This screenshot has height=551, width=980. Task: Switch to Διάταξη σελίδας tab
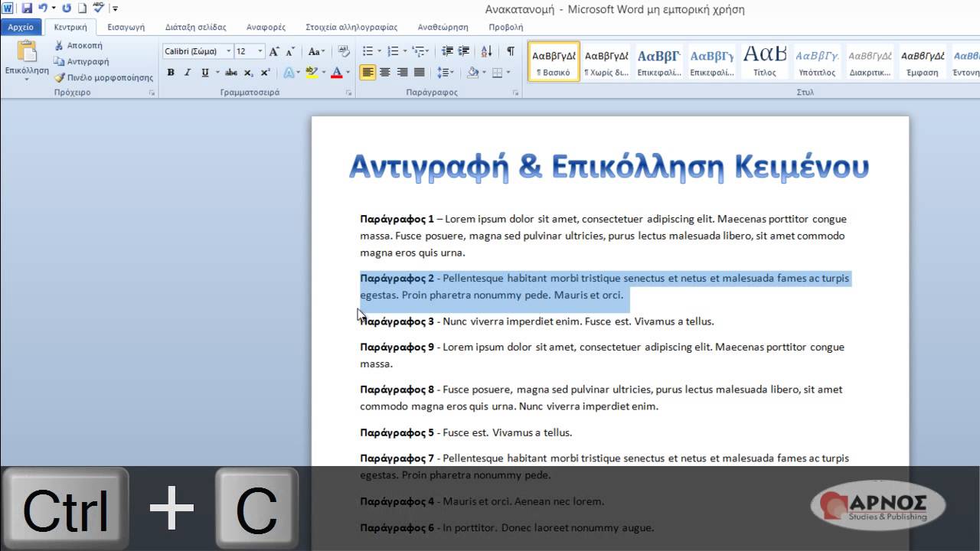click(196, 27)
